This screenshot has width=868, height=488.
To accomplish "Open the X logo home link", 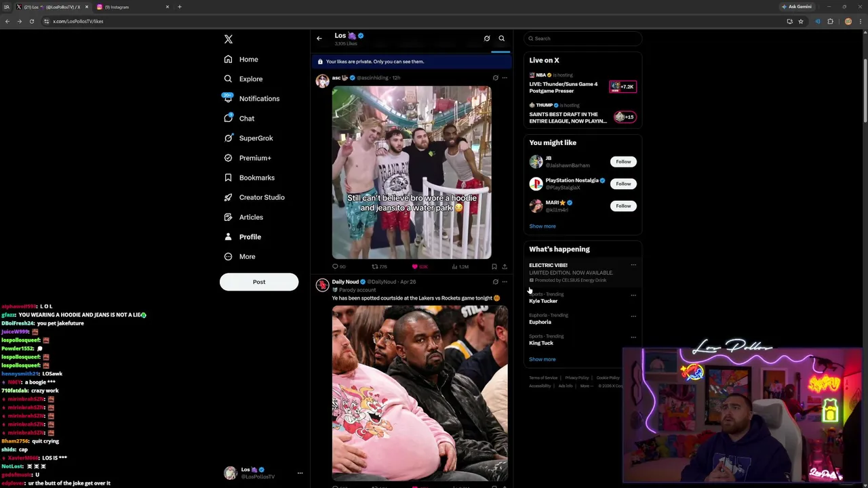I will point(229,39).
